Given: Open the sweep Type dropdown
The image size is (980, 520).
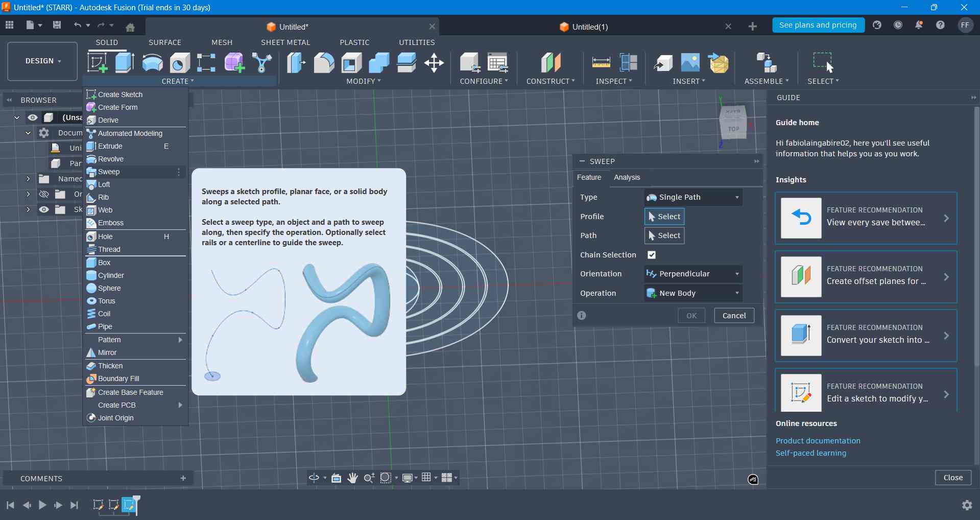Looking at the screenshot, I should (693, 197).
